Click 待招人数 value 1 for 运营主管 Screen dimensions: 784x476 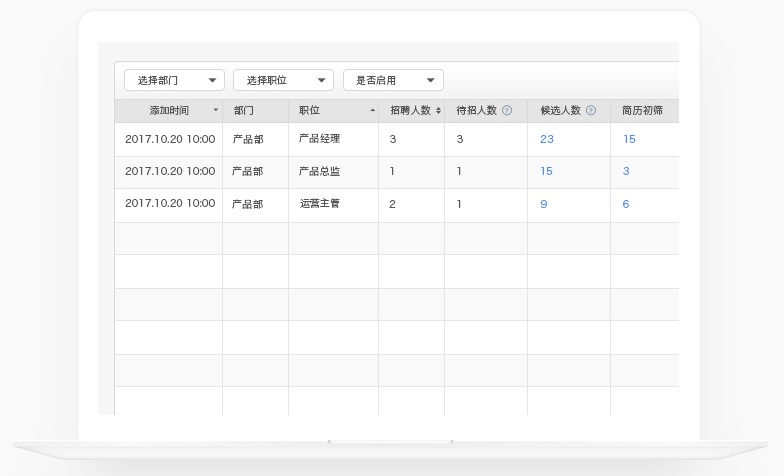459,204
